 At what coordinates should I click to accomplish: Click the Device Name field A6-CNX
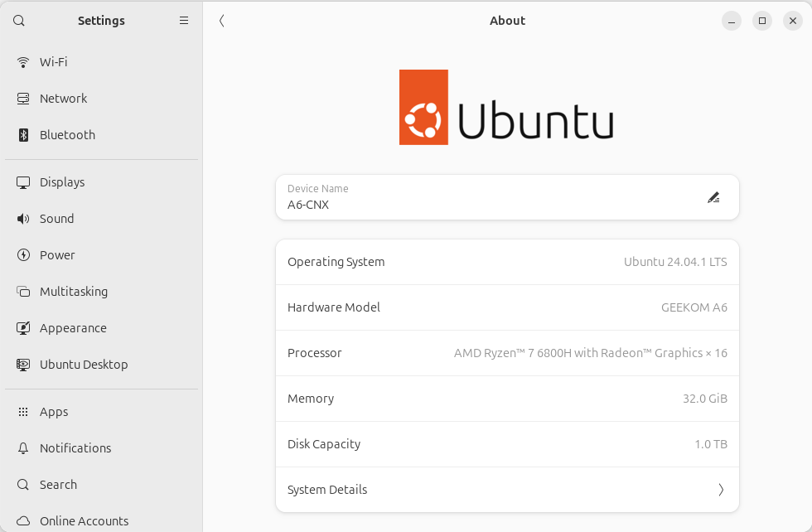507,197
